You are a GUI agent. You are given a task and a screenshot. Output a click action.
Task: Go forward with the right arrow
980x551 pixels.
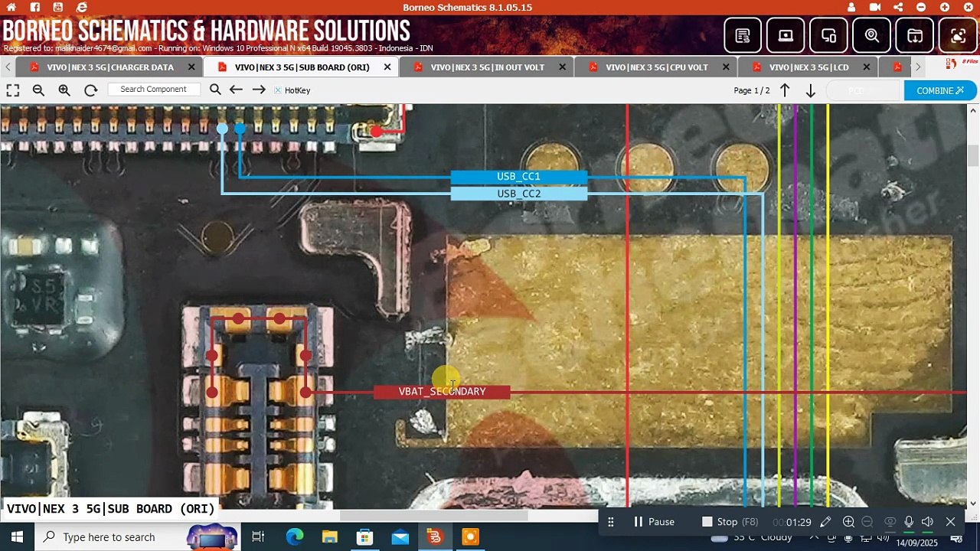pyautogui.click(x=259, y=90)
